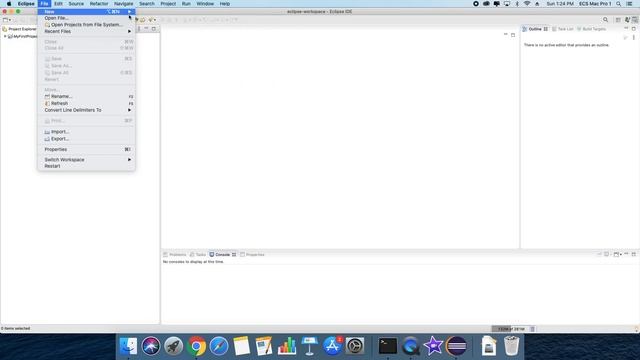Select Open Projects from File System
640x360 pixels.
tap(87, 24)
